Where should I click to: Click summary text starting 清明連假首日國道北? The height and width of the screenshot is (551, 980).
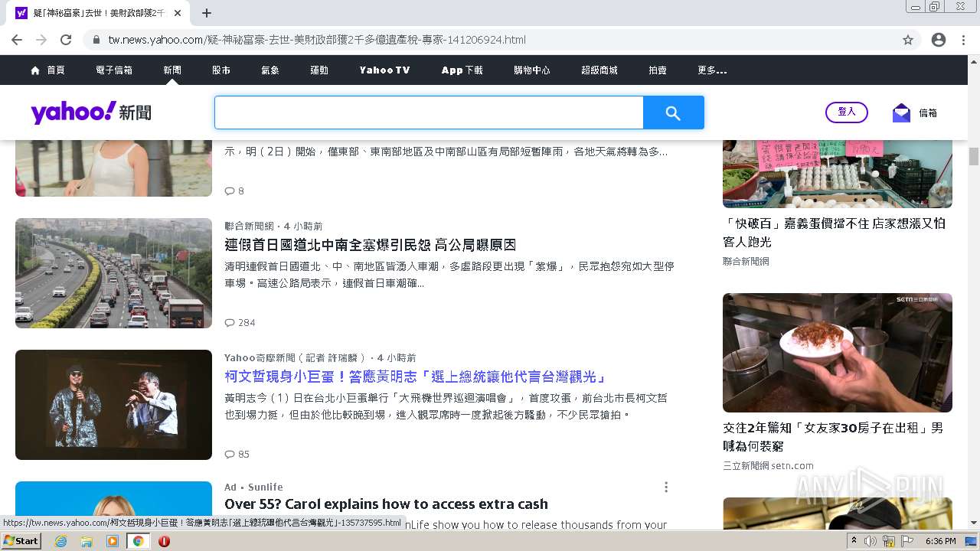click(449, 275)
